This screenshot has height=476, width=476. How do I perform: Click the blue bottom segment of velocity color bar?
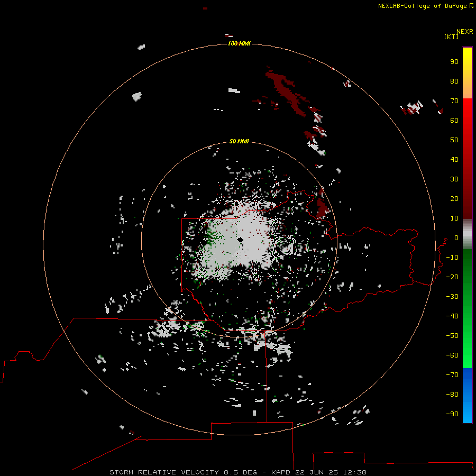(x=467, y=395)
